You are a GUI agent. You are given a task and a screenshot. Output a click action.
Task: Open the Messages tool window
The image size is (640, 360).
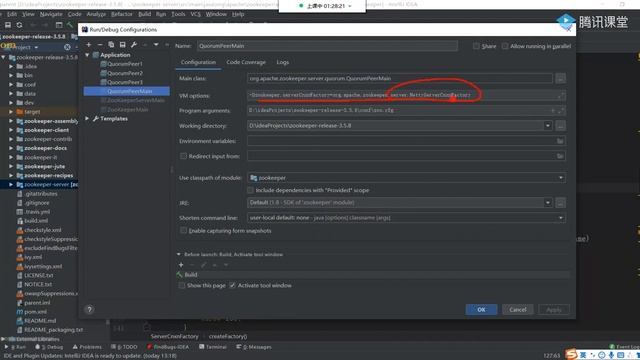253,347
